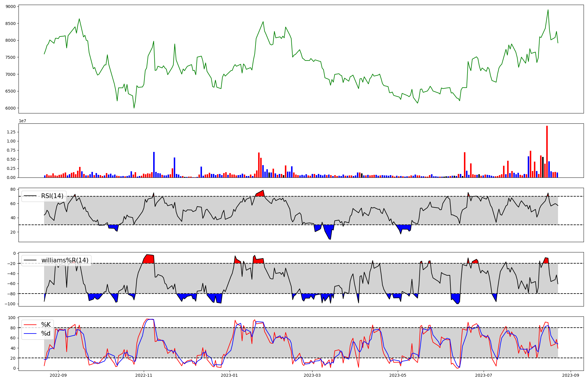
Task: Click the 2022-09 x-axis date label
Action: 58,375
